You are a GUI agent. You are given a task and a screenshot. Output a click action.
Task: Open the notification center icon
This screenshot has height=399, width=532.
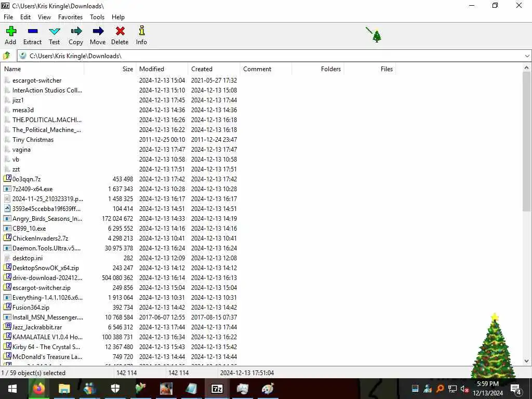(x=516, y=389)
